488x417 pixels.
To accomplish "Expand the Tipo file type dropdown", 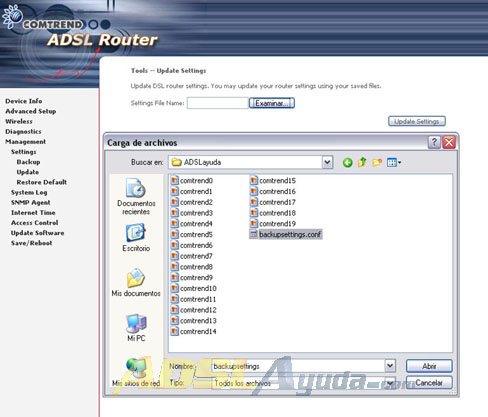I will [x=390, y=382].
